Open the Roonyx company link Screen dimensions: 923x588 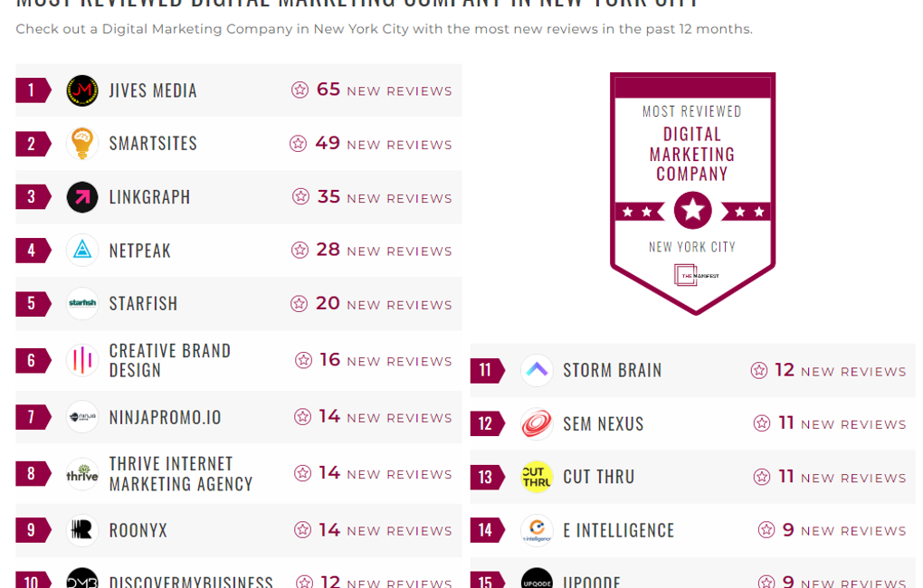click(138, 530)
